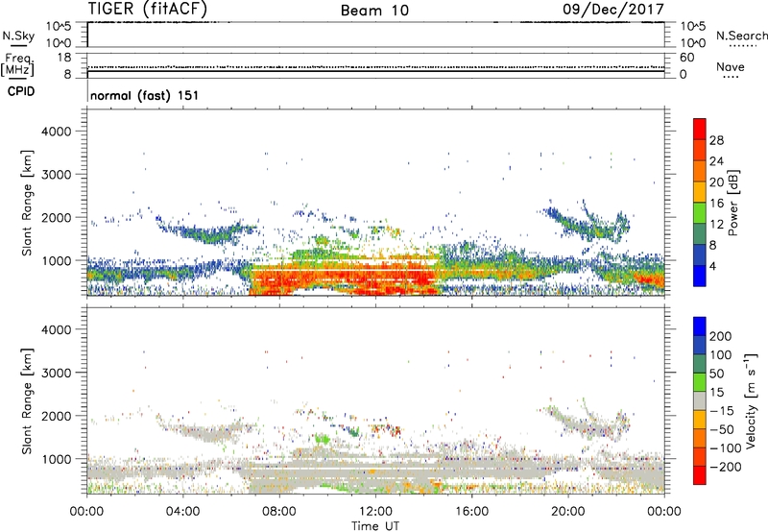Click the 'Time UT' axis title

[x=375, y=526]
